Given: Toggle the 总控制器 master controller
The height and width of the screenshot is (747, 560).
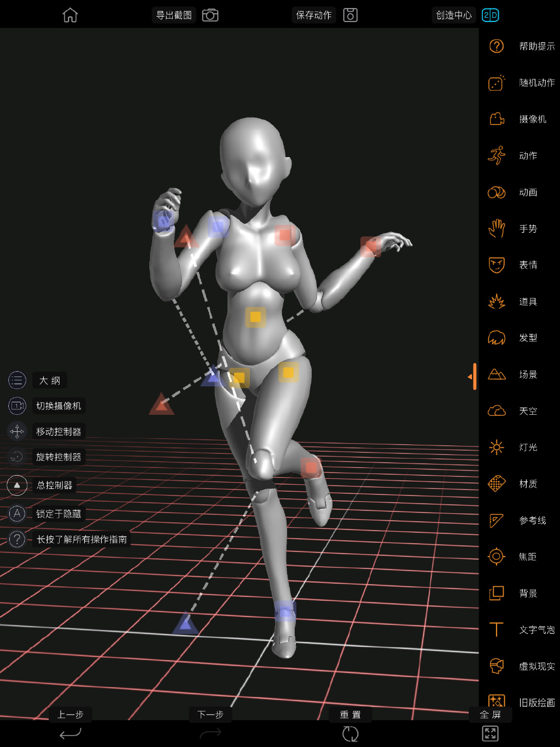Looking at the screenshot, I should tap(17, 485).
